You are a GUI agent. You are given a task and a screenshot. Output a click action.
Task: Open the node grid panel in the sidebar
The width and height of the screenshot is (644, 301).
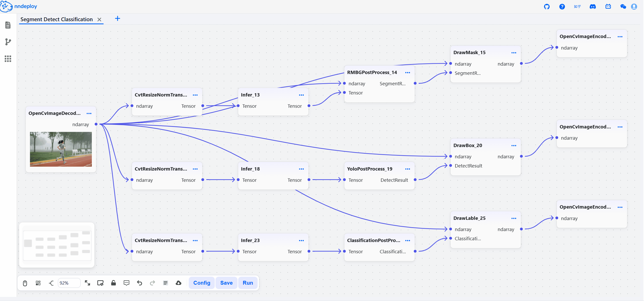(x=8, y=59)
